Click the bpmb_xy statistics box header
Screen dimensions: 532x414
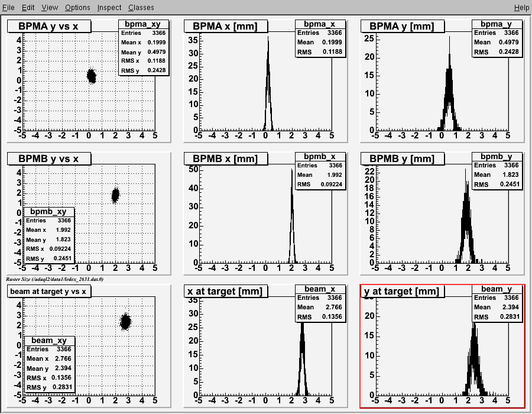point(49,211)
